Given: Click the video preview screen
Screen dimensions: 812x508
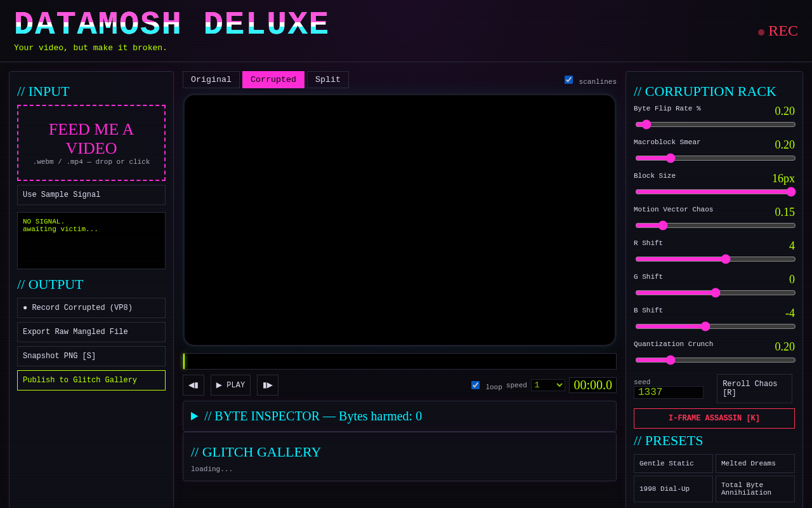Looking at the screenshot, I should tap(400, 220).
